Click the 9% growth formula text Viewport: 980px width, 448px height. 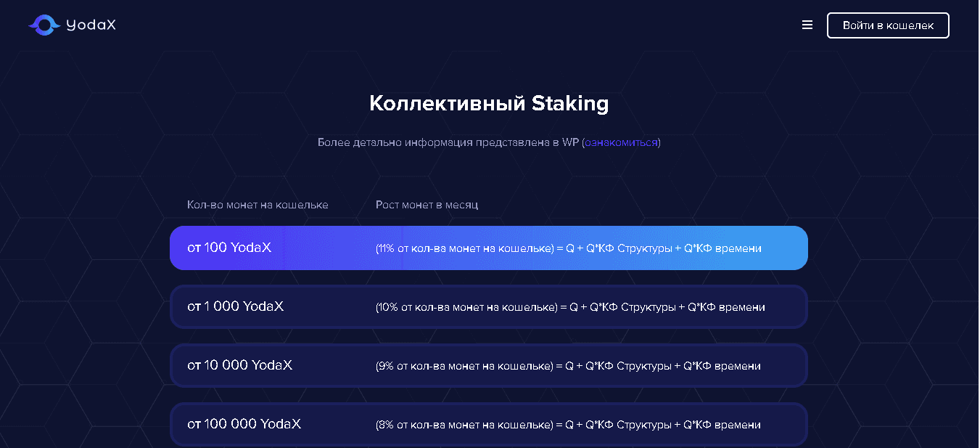pyautogui.click(x=567, y=366)
